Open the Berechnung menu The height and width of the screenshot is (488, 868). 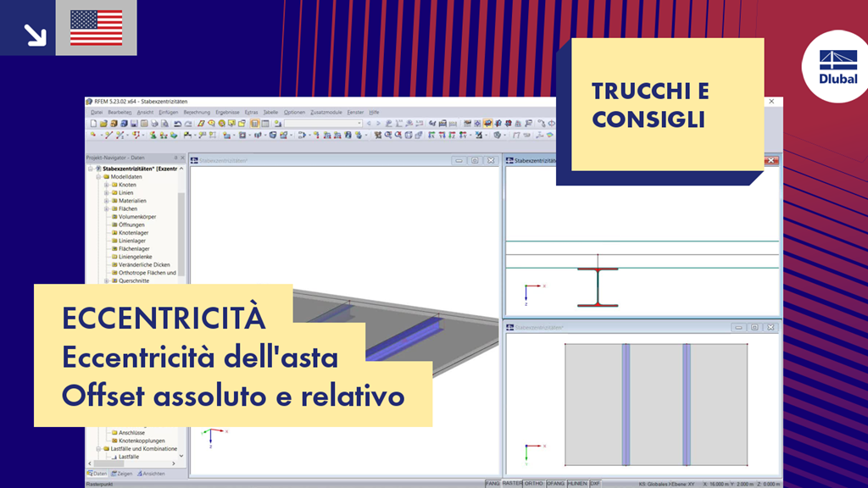(x=197, y=113)
